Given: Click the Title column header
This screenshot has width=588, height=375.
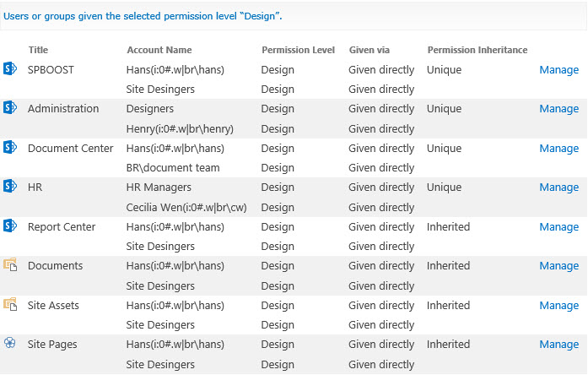Looking at the screenshot, I should [38, 50].
